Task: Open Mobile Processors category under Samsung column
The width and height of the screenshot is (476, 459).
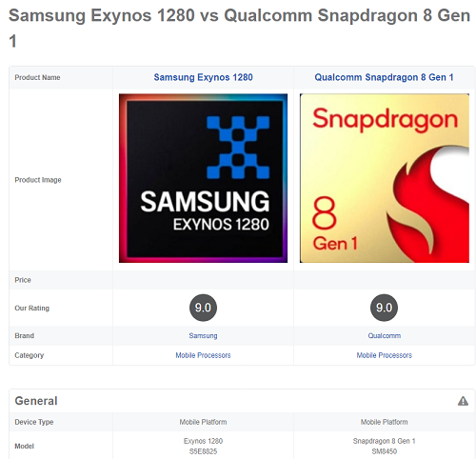Action: tap(203, 355)
